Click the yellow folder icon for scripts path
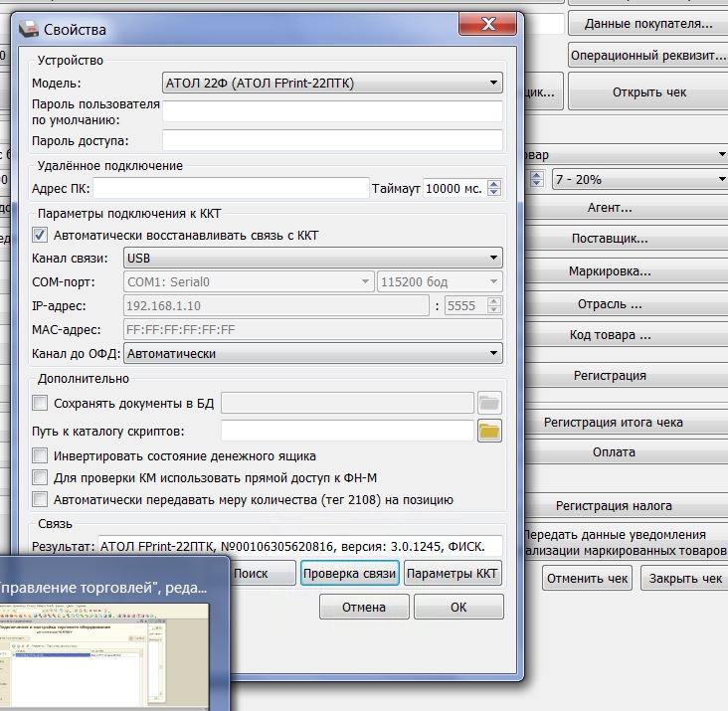 click(489, 431)
